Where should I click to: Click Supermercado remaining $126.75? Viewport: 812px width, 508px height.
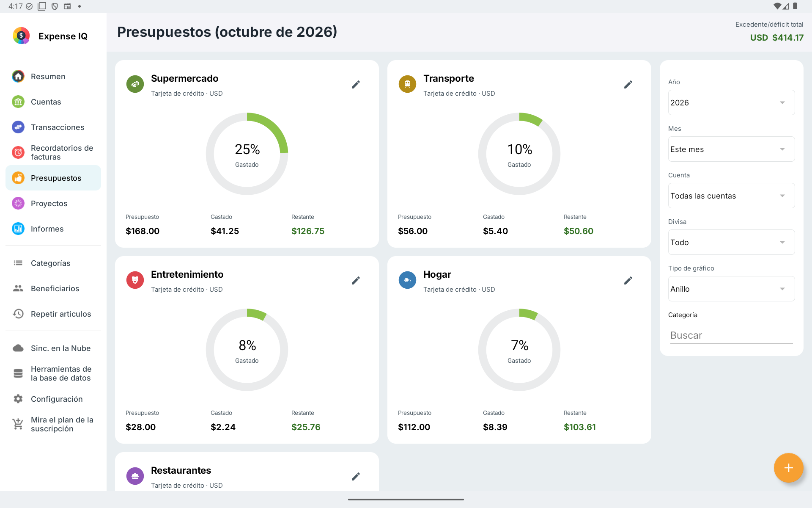coord(308,231)
